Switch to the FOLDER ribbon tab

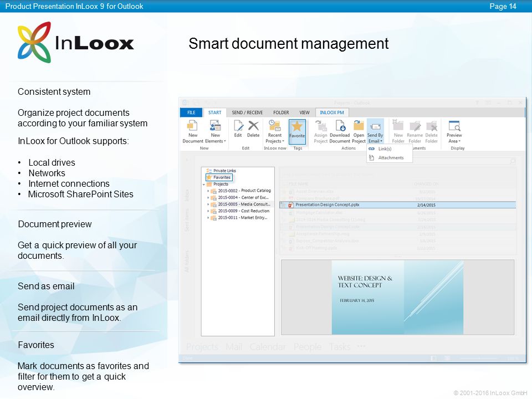pyautogui.click(x=282, y=112)
